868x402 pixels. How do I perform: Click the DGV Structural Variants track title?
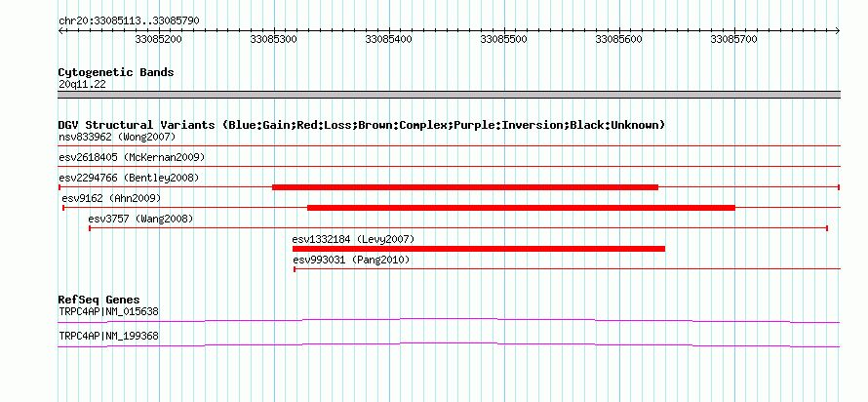[x=362, y=125]
